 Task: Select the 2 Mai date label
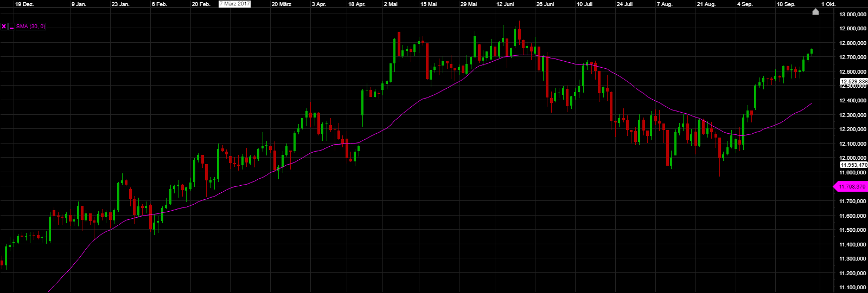(391, 4)
